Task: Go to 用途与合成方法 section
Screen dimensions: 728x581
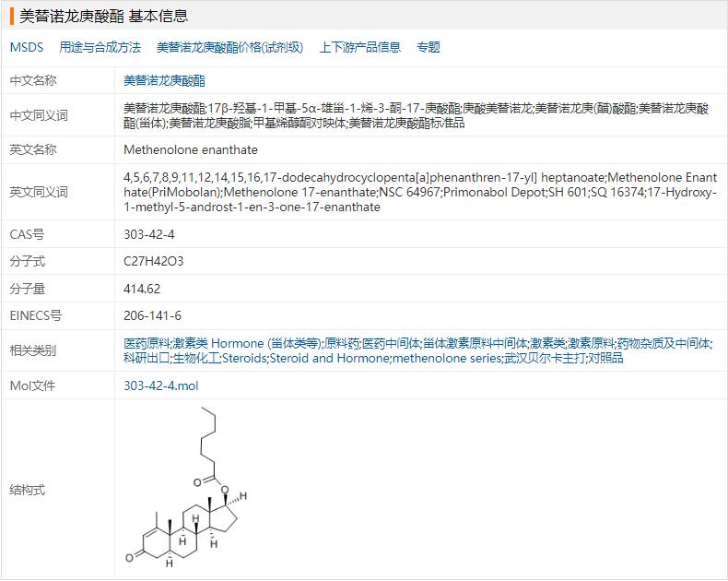Action: 100,47
